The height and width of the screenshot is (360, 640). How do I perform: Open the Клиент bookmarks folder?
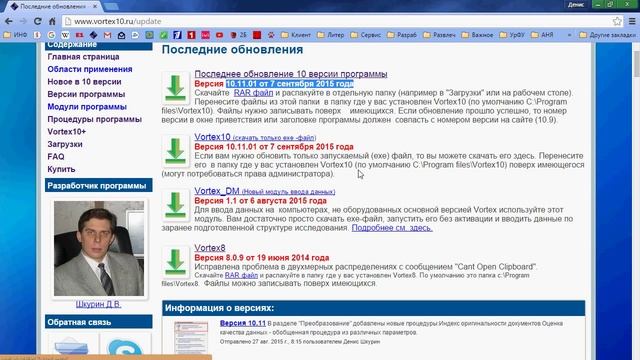pos(296,35)
